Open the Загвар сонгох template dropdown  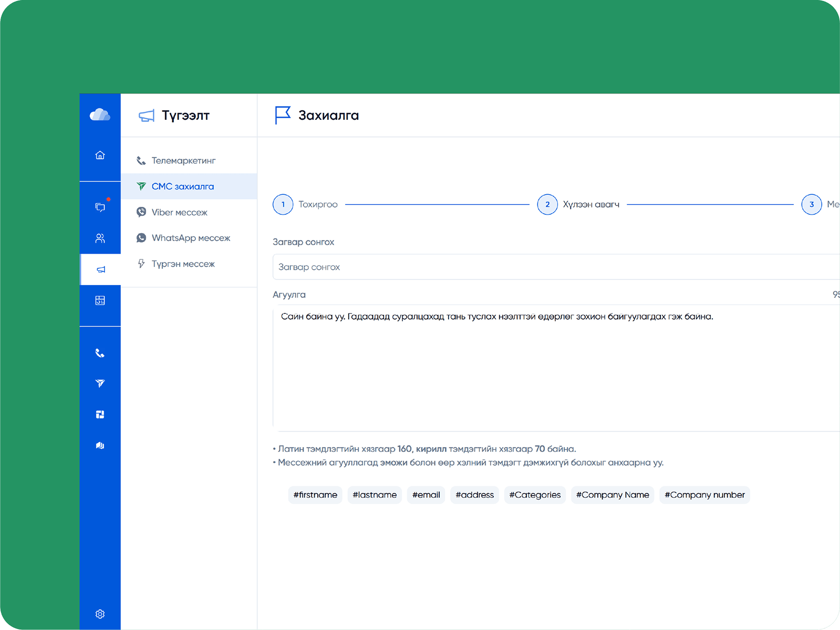pyautogui.click(x=556, y=267)
